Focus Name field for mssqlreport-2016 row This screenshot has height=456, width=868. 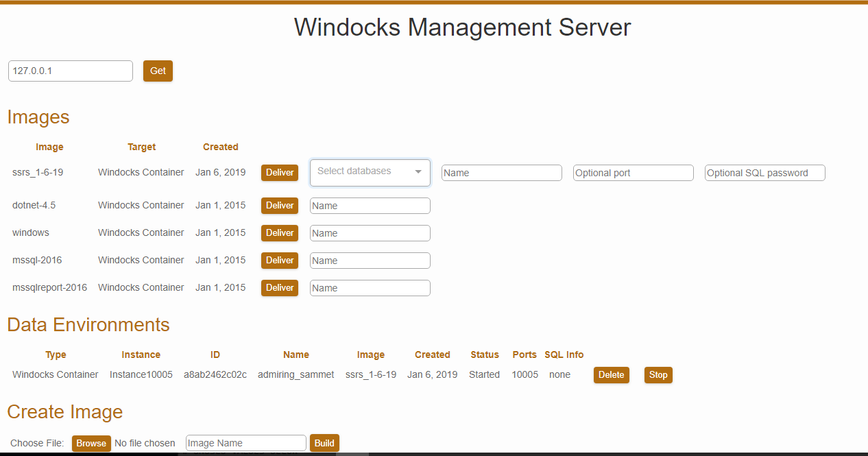pos(370,288)
